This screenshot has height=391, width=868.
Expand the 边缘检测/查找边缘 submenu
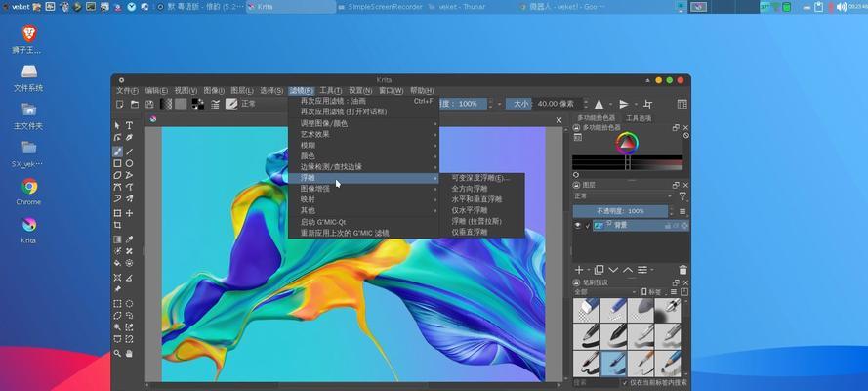[x=364, y=167]
